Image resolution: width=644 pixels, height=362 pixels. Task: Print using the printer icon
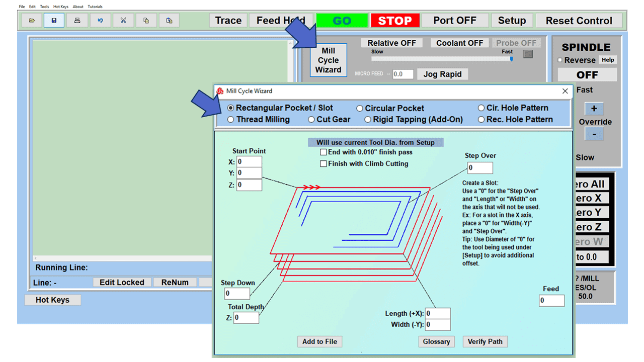[x=77, y=20]
